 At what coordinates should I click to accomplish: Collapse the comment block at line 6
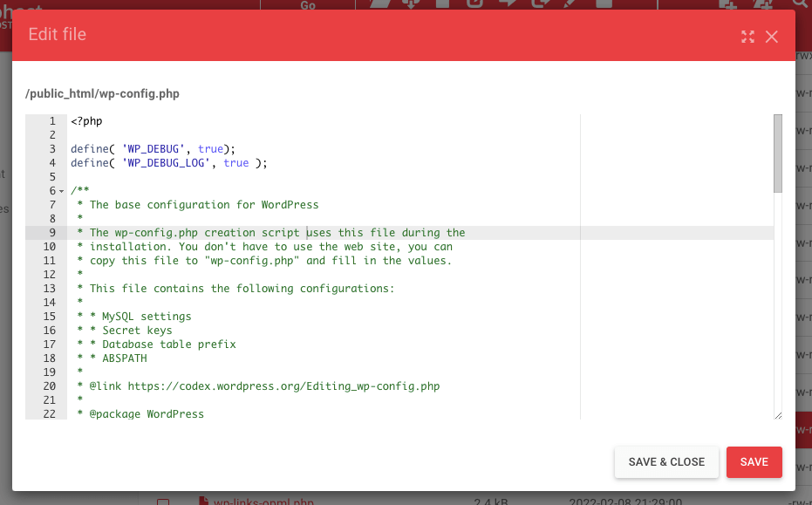coord(62,191)
